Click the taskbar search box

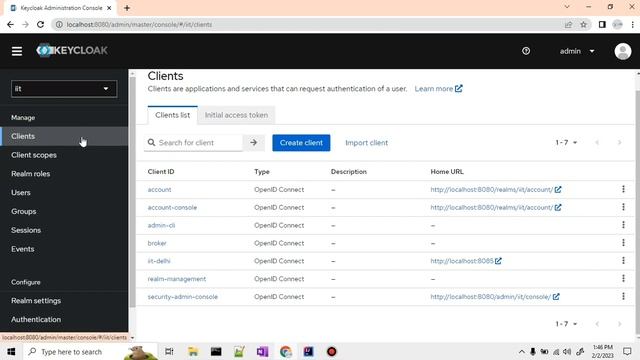(91, 351)
